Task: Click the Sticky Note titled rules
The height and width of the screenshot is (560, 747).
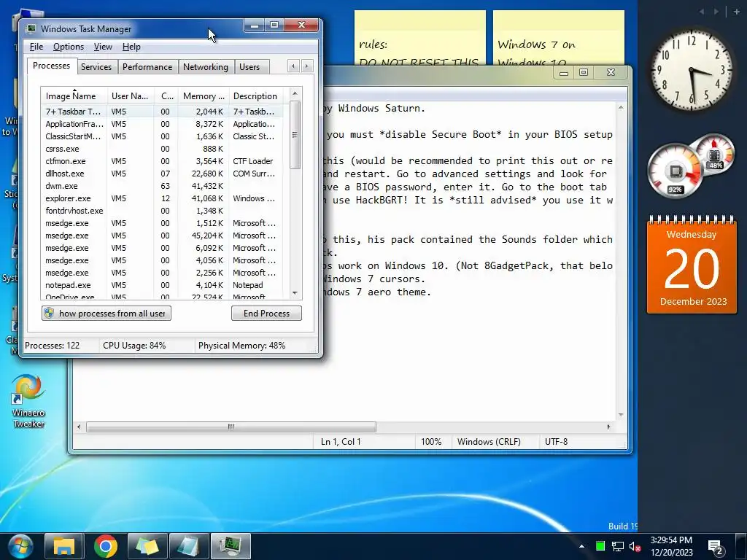Action: (x=419, y=38)
